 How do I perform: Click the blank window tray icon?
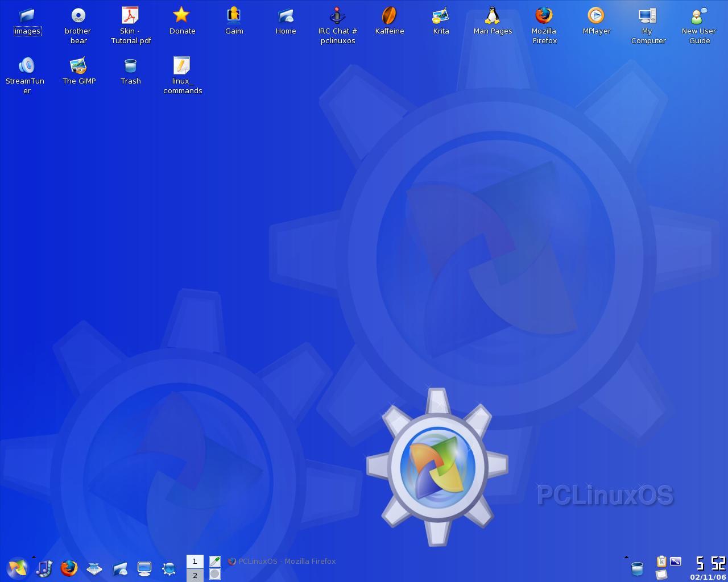coord(661,575)
